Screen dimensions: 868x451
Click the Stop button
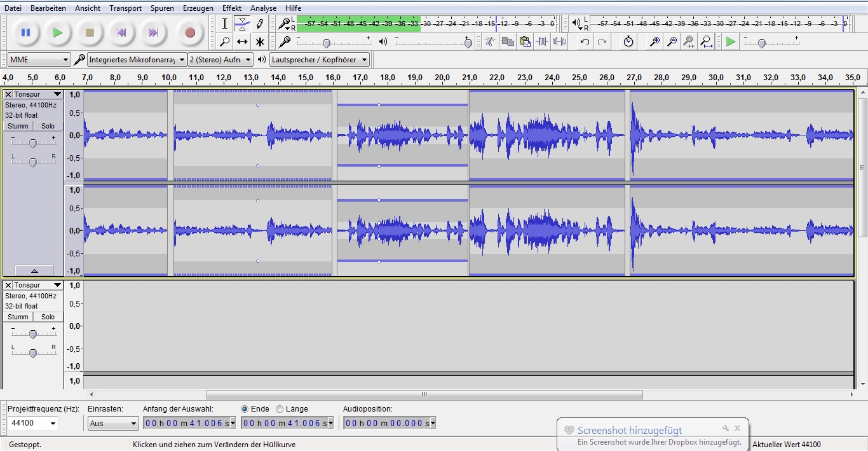tap(90, 32)
